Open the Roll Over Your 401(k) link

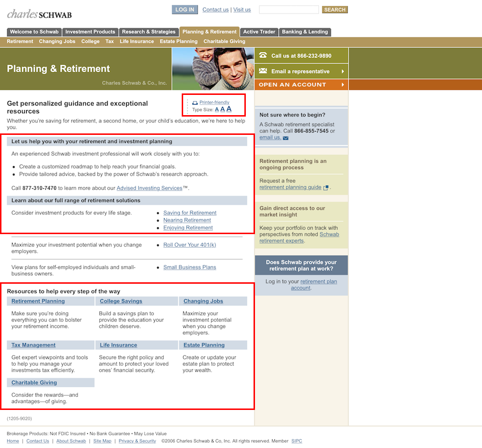click(x=189, y=245)
